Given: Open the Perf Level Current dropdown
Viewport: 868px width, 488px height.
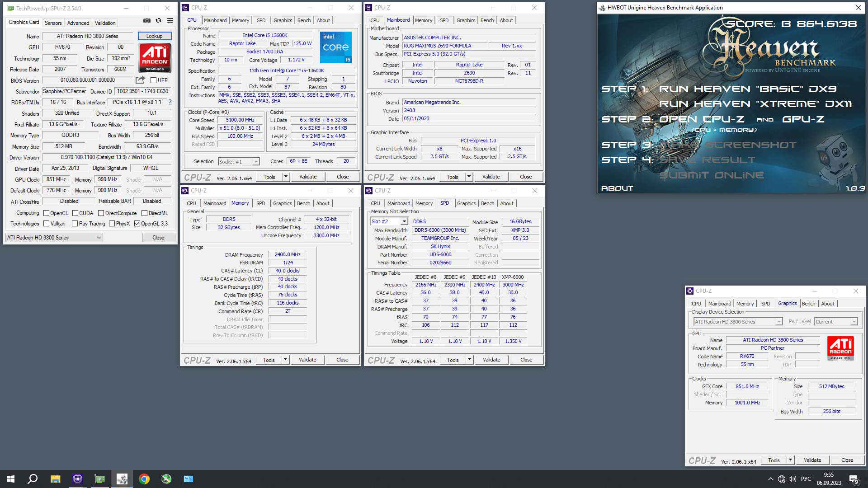Looking at the screenshot, I should point(836,322).
